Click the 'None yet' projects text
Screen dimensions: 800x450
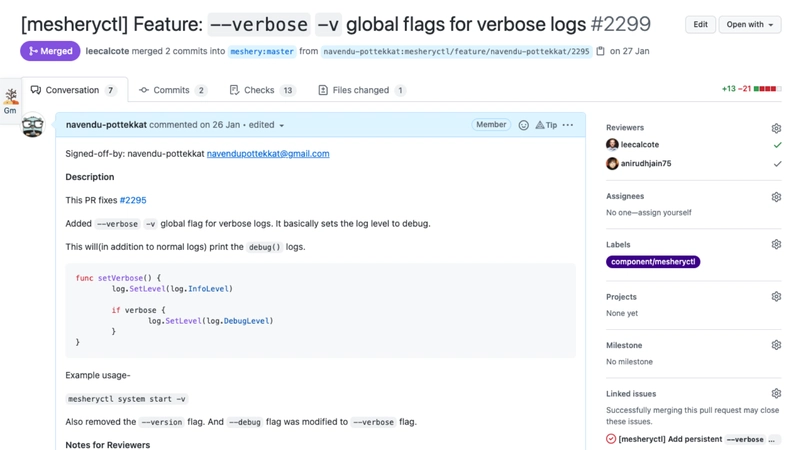[x=622, y=313]
